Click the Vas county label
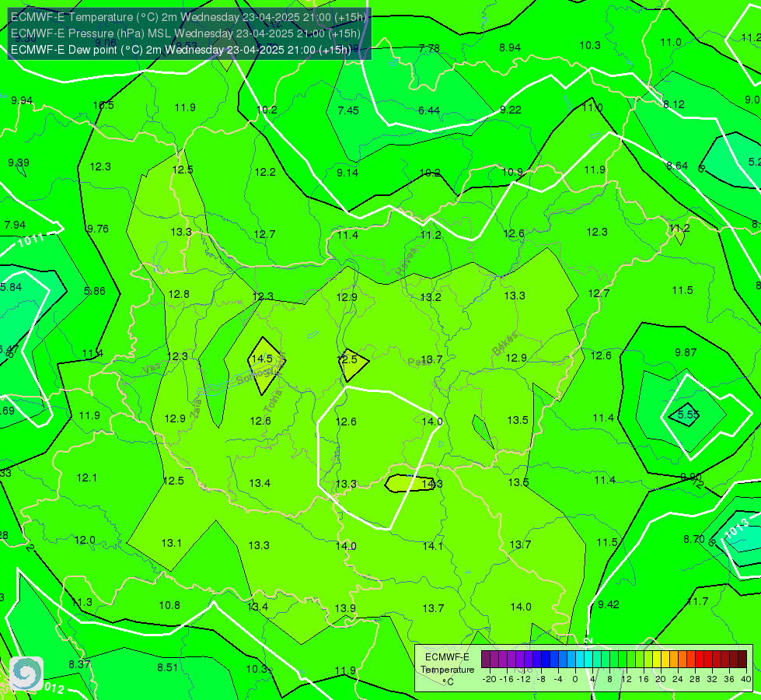This screenshot has width=761, height=700. tap(152, 369)
